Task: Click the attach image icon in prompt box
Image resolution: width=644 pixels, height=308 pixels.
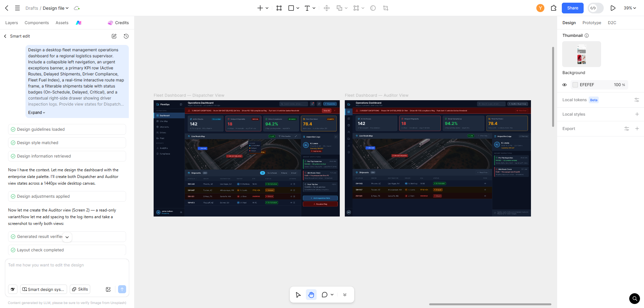Action: click(x=108, y=289)
